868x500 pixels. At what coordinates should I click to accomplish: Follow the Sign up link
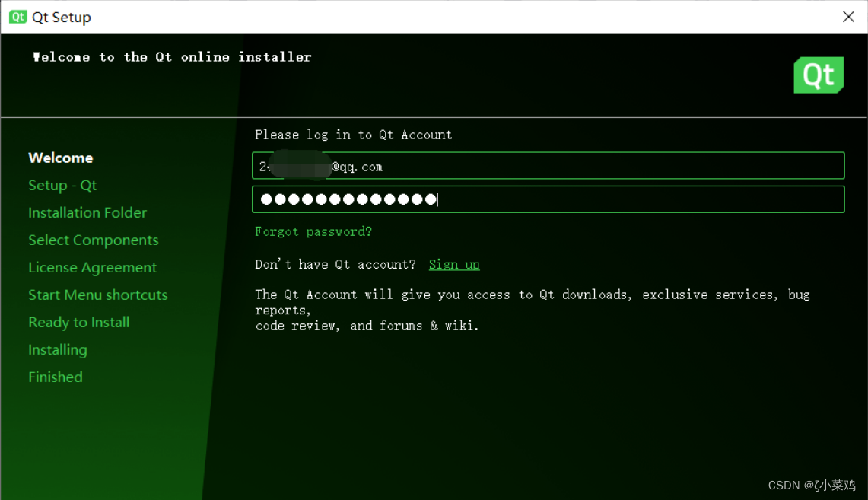(454, 264)
